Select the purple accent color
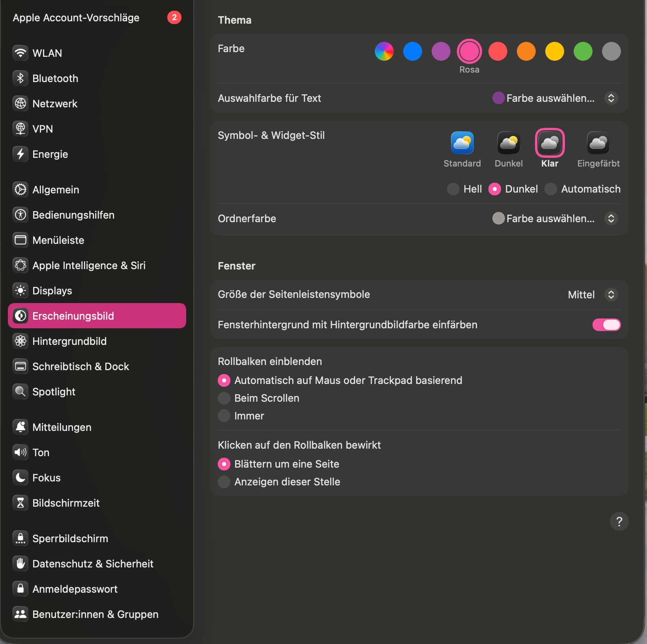Image resolution: width=647 pixels, height=644 pixels. click(441, 51)
